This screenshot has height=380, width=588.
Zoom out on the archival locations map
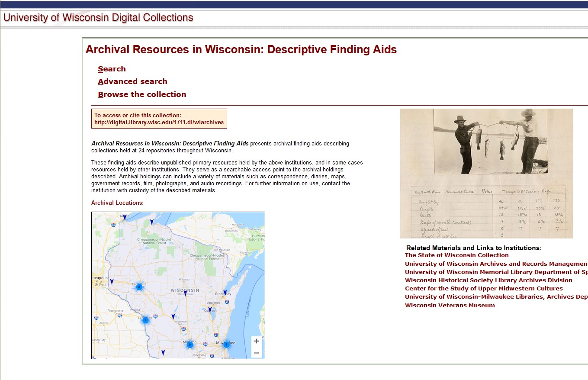pyautogui.click(x=257, y=353)
